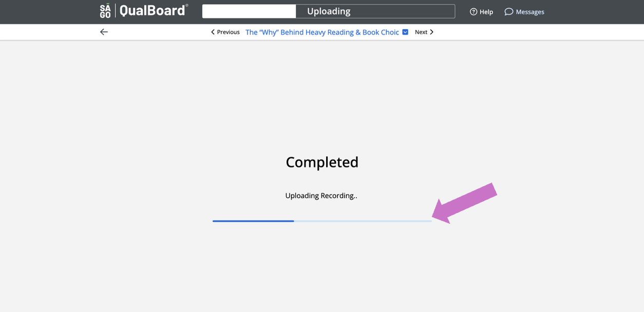Click the SAGO logo icon
This screenshot has height=312, width=644.
(x=105, y=11)
